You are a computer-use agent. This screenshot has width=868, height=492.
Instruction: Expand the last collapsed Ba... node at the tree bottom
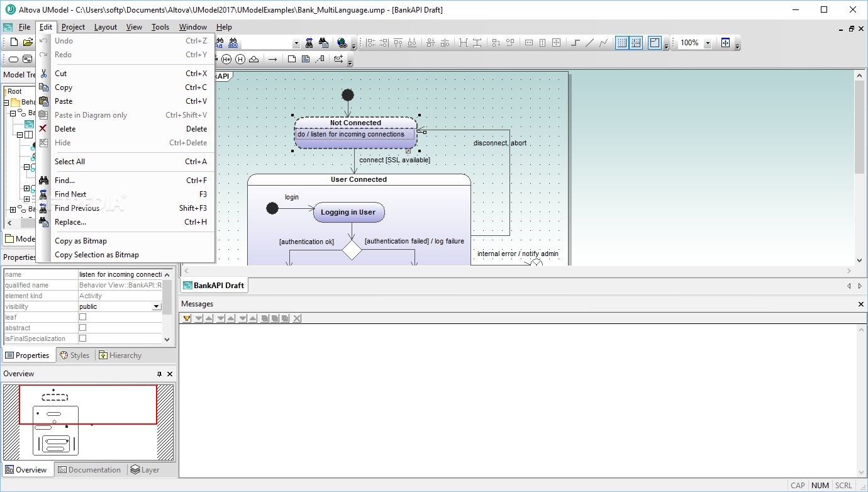coord(13,210)
